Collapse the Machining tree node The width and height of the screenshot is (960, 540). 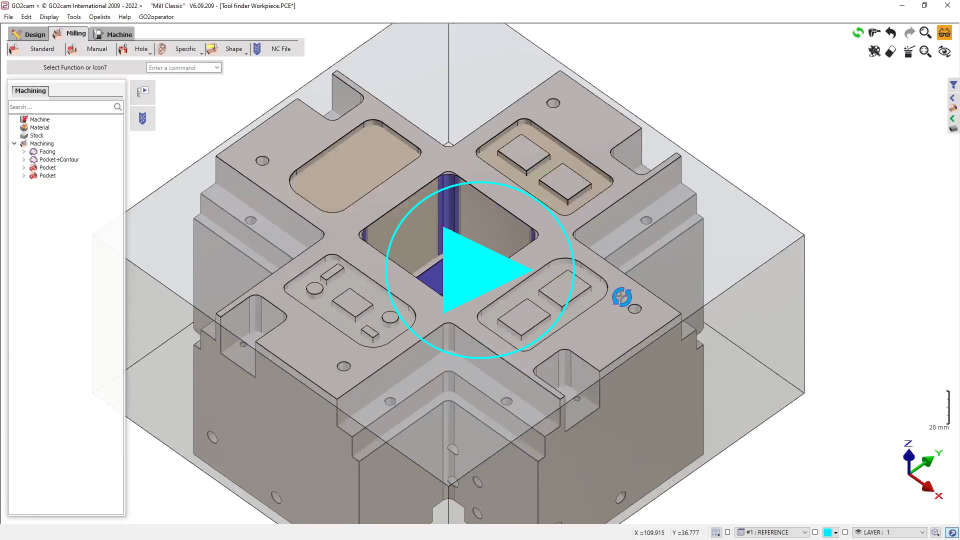14,144
